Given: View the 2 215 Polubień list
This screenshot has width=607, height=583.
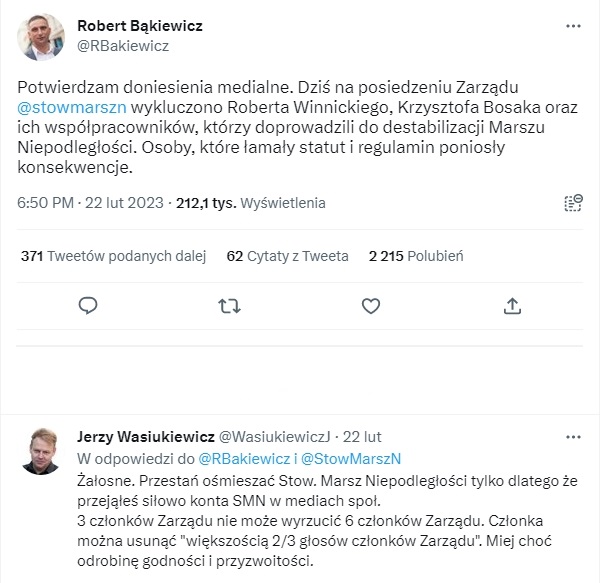Looking at the screenshot, I should point(416,255).
